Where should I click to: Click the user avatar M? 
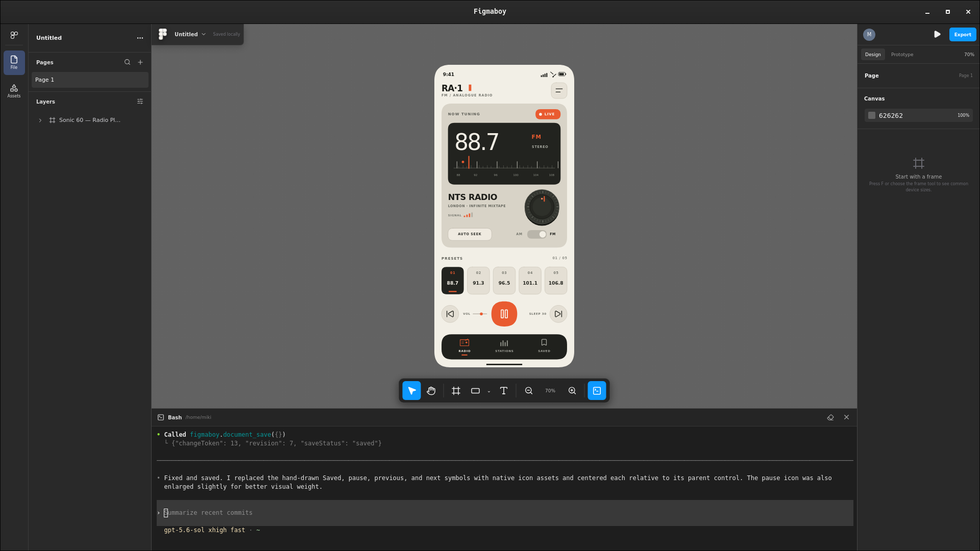(x=869, y=34)
